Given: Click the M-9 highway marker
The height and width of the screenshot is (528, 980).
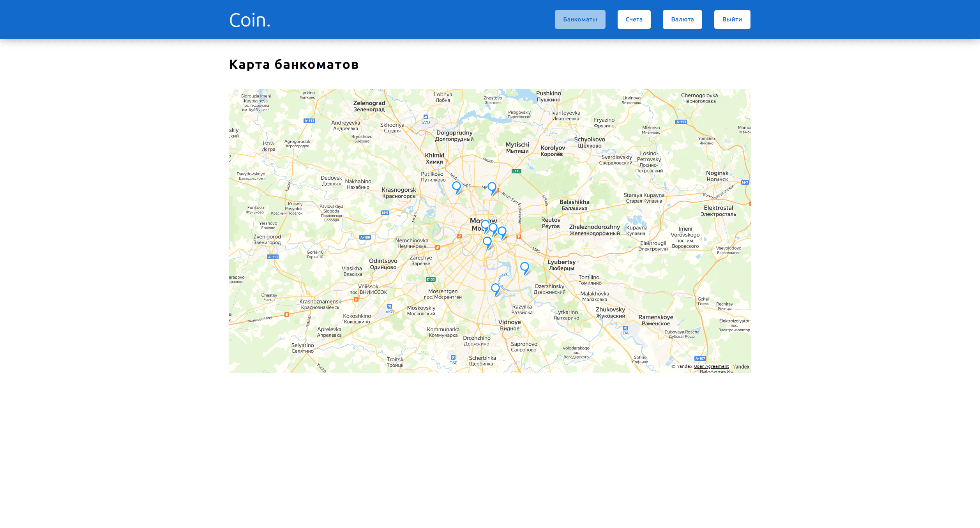Looking at the screenshot, I should coord(385,213).
